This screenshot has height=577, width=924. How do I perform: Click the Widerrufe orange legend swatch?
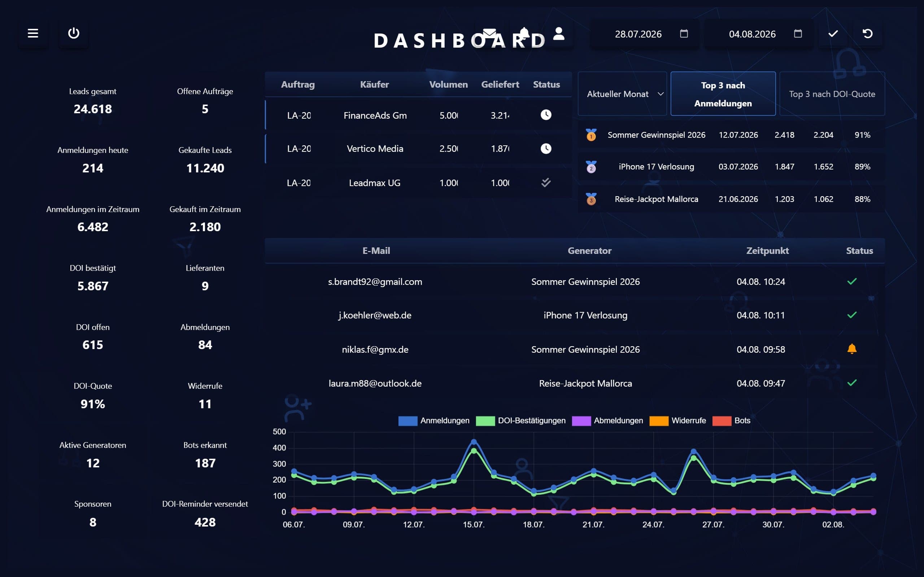point(659,420)
